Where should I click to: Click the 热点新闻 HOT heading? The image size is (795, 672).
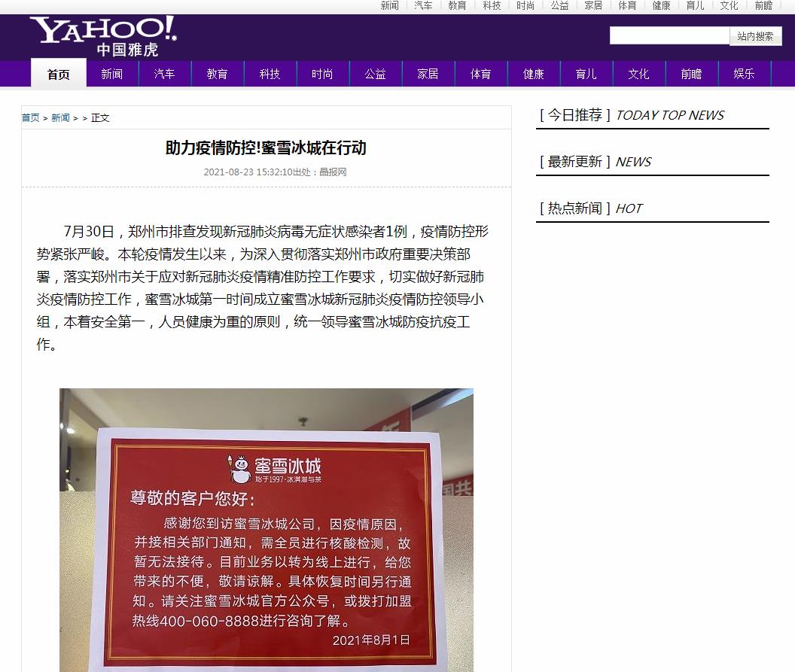click(591, 208)
